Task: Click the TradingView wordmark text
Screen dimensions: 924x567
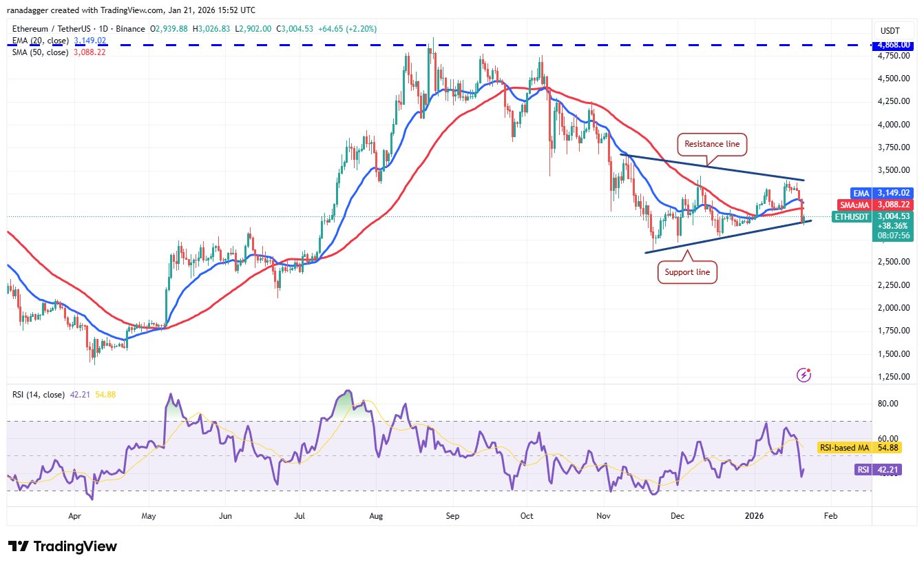Action: [x=76, y=546]
